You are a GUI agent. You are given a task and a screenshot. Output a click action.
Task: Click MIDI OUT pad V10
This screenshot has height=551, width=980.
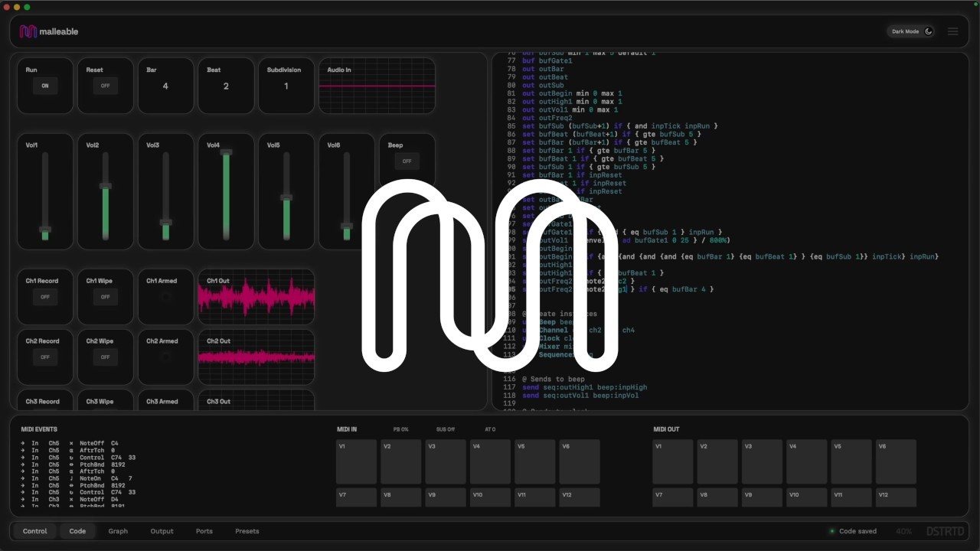pos(807,497)
